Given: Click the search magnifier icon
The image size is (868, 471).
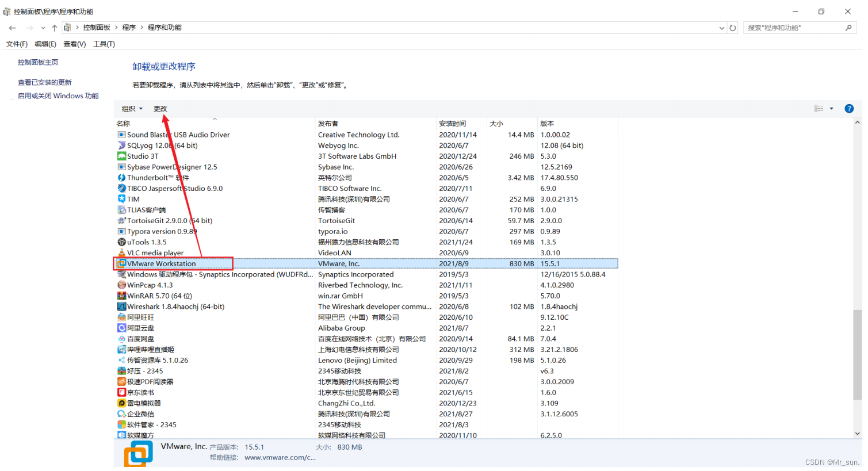Looking at the screenshot, I should 848,28.
